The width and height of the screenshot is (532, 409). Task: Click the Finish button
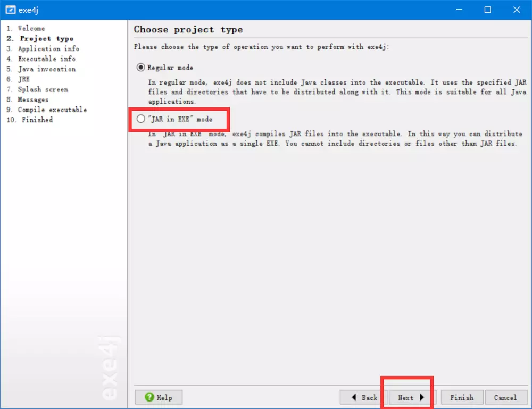(462, 397)
